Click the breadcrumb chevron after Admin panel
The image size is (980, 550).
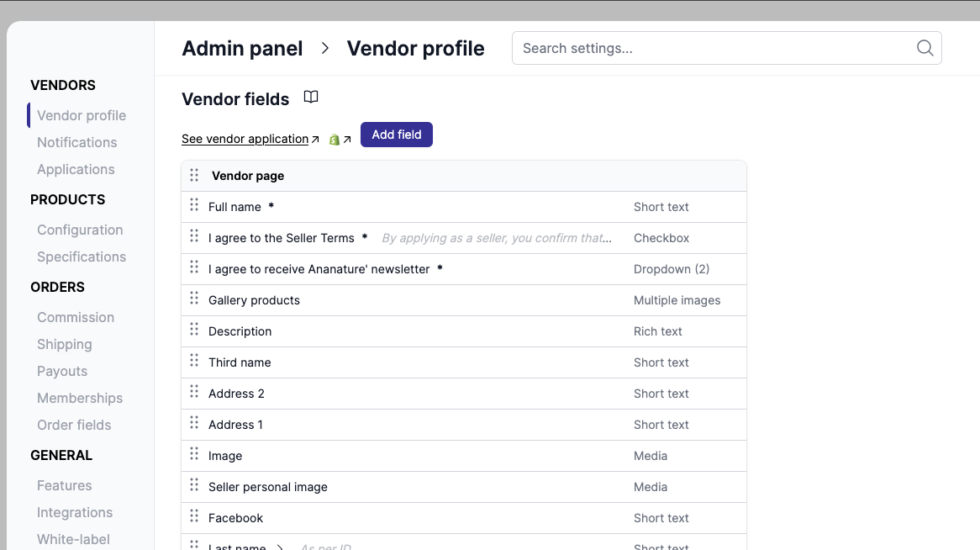tap(325, 49)
